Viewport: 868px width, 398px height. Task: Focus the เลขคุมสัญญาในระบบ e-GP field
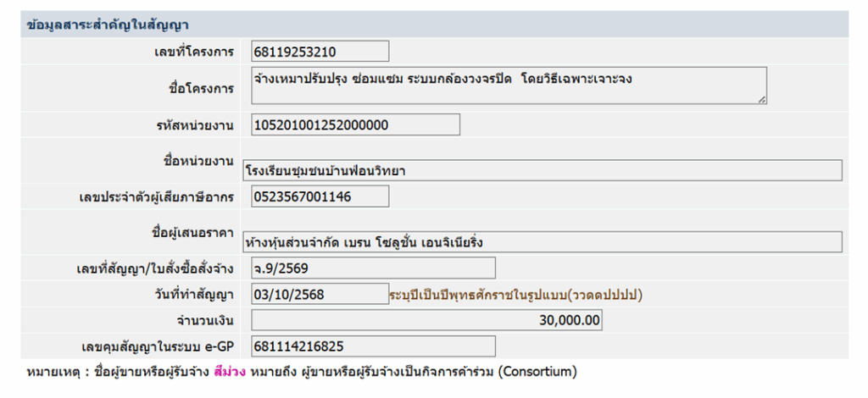(x=373, y=346)
